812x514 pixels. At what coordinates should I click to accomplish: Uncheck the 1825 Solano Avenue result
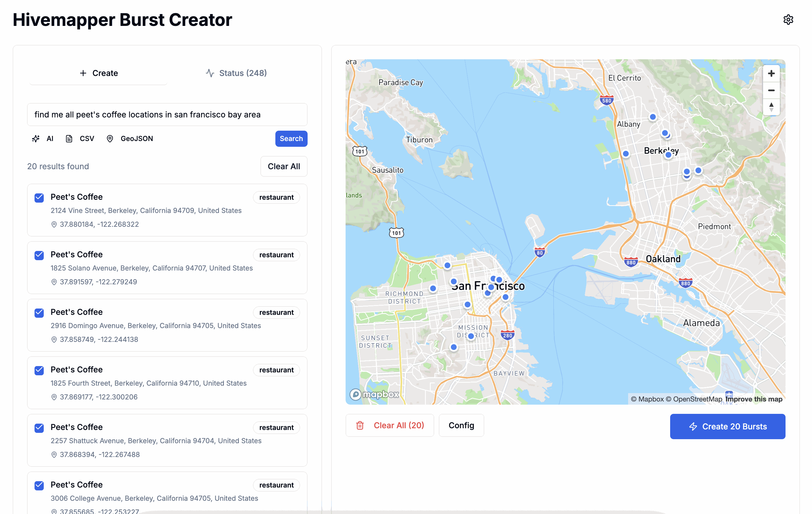click(39, 255)
